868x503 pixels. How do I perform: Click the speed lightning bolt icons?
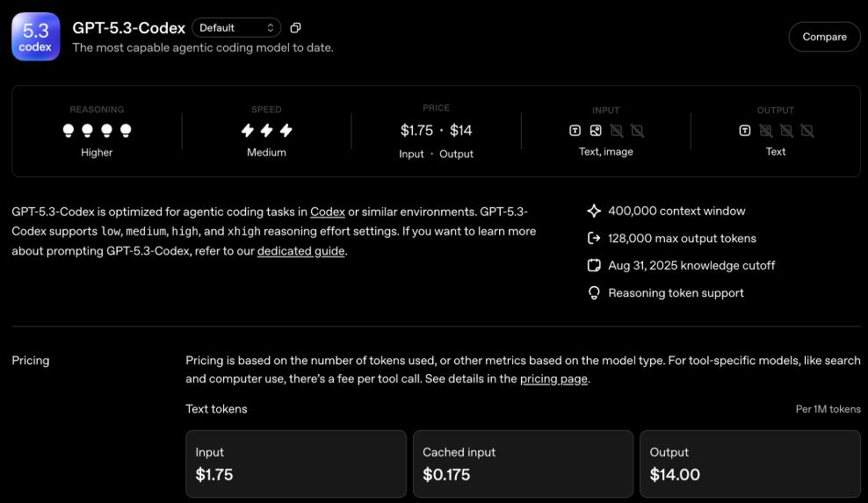click(x=266, y=131)
